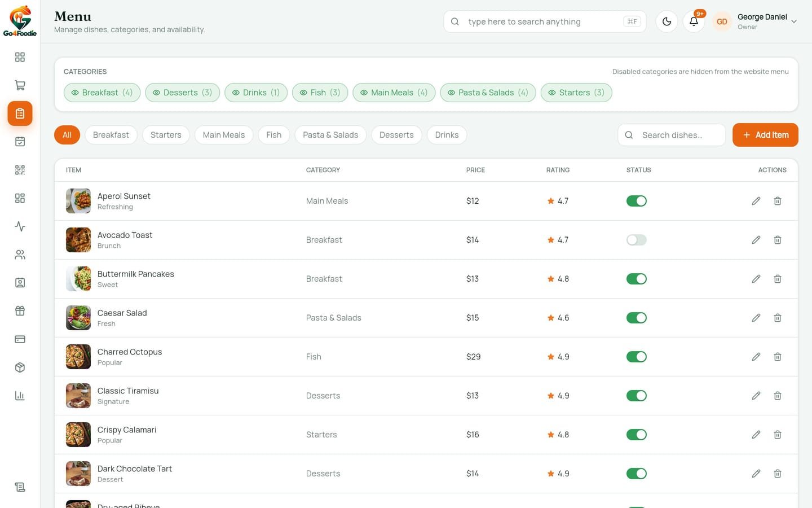Toggle visibility of Desserts (3) category
Viewport: 812px width, 508px height.
pyautogui.click(x=182, y=93)
